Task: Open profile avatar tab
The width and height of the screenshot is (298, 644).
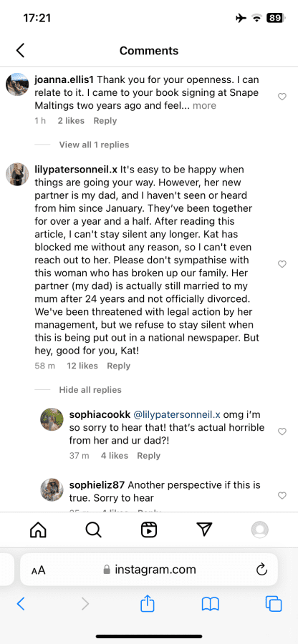Action: 260,530
